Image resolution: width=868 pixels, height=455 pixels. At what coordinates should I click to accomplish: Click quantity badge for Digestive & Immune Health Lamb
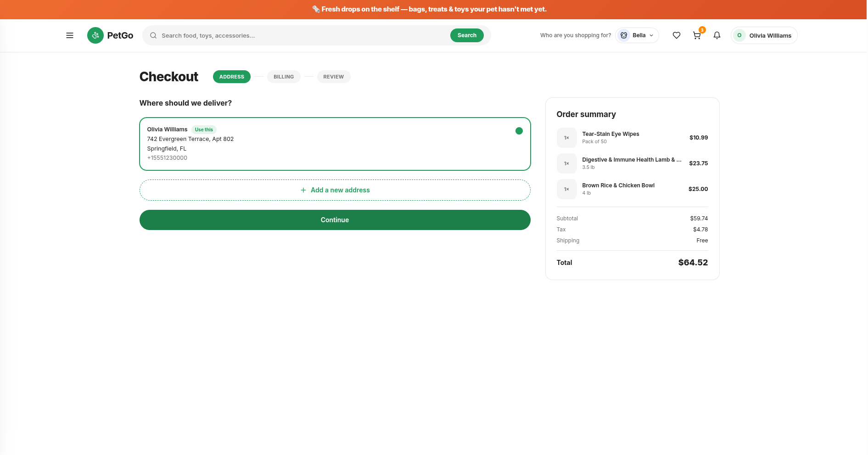click(567, 163)
